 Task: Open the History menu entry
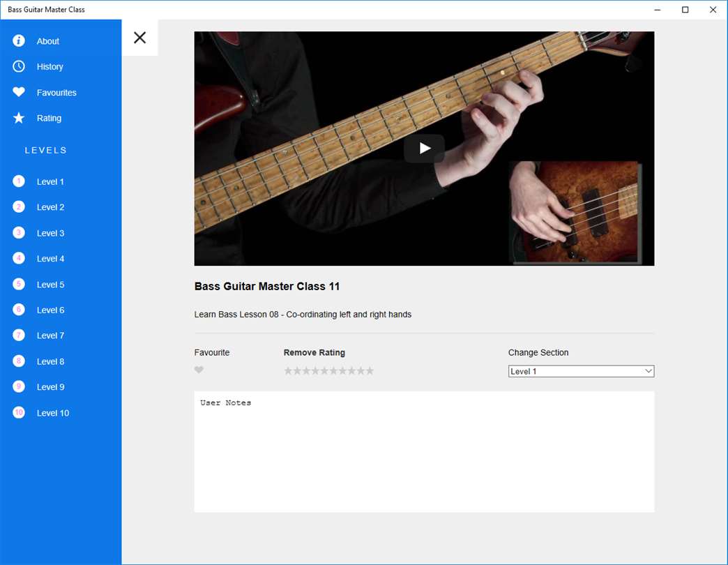point(50,67)
